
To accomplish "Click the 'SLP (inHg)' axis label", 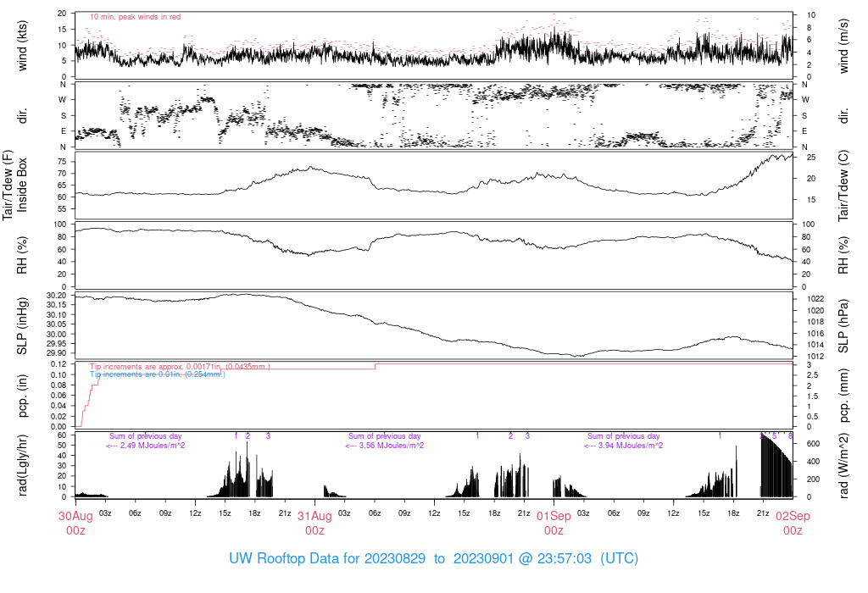I will coord(22,326).
